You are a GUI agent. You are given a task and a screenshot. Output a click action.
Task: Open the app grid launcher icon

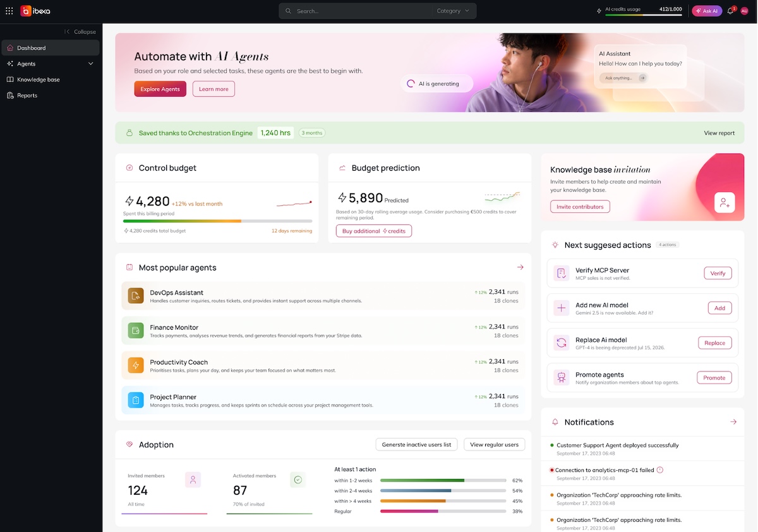tap(9, 11)
